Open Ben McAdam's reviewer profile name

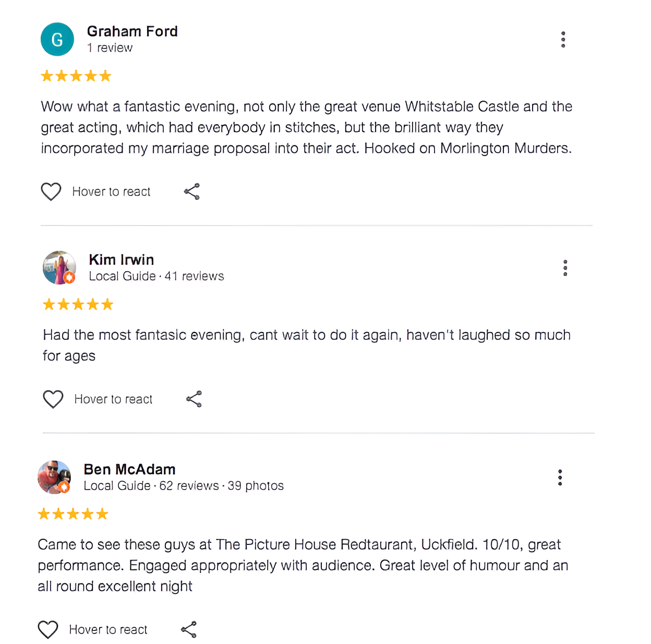129,469
